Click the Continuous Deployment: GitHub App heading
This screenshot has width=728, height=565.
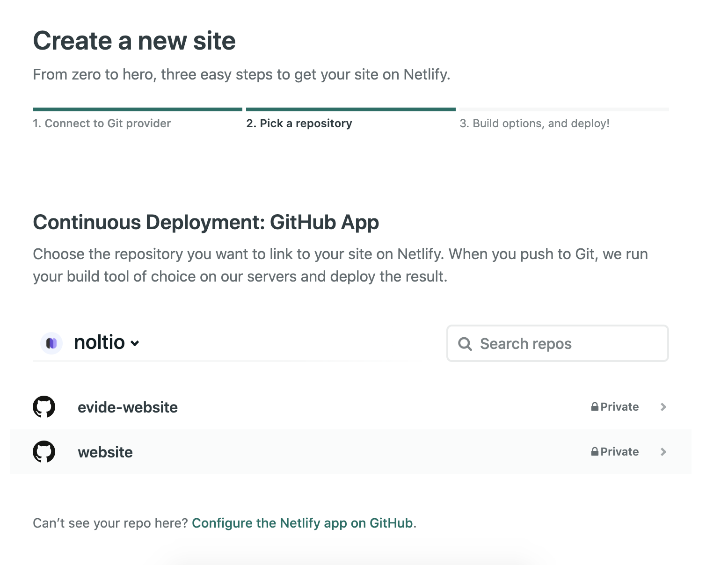[x=206, y=222]
